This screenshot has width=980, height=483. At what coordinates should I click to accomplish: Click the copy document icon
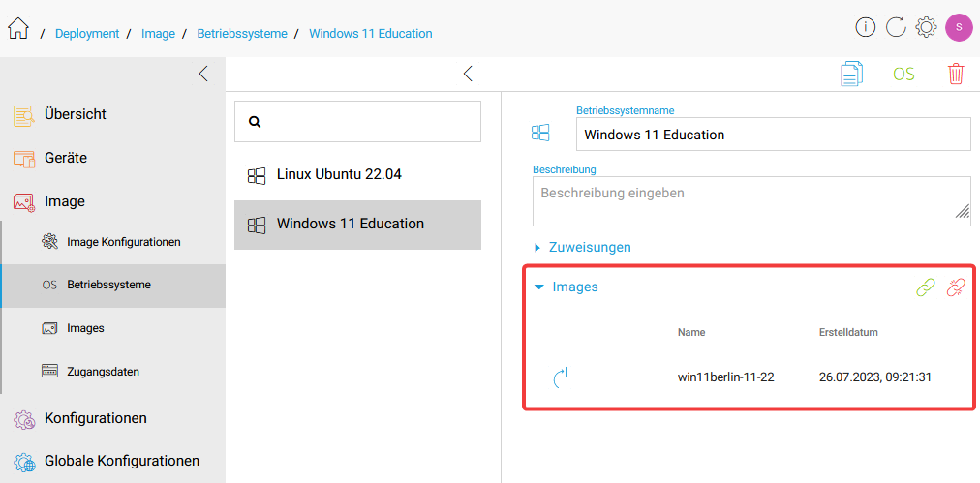pos(851,74)
